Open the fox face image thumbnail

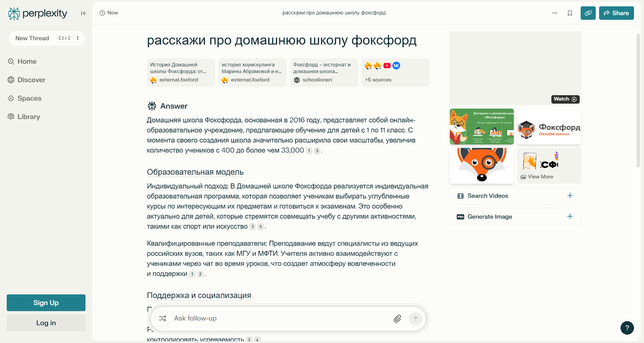482,165
